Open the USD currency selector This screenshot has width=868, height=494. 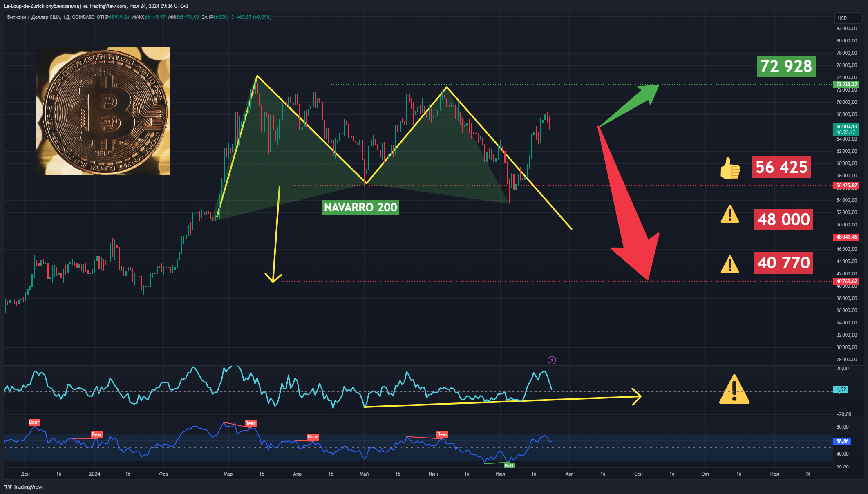point(848,18)
